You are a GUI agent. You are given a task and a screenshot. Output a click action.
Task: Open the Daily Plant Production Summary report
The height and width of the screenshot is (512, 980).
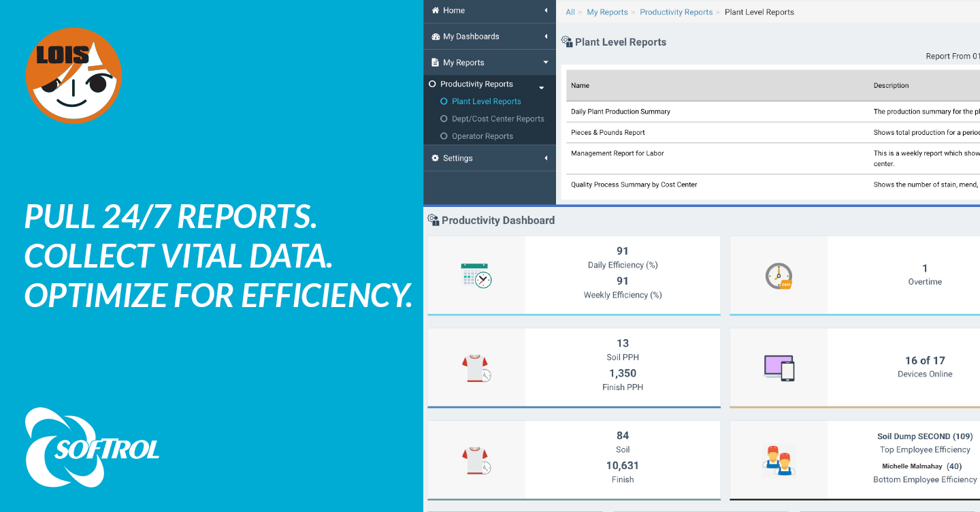(x=620, y=112)
